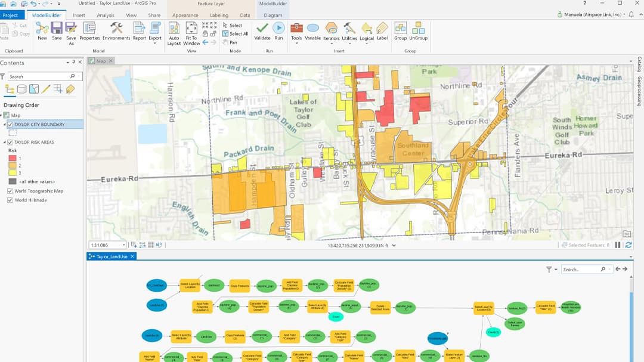644x362 pixels.
Task: Click the orange Risk 2 symbol swatch
Action: click(13, 165)
